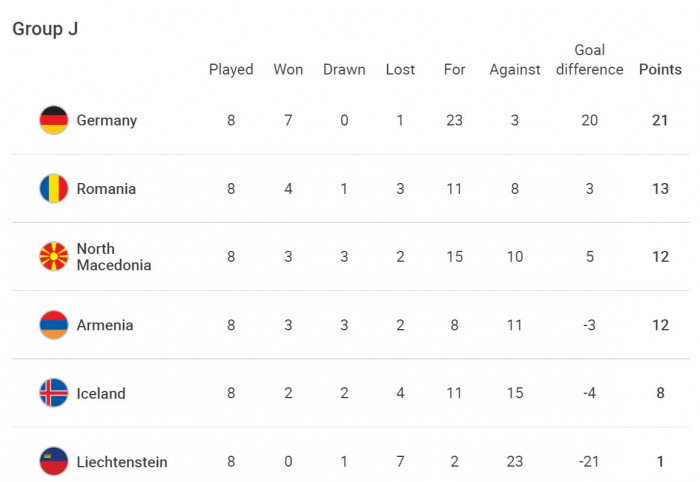Open the Romania team name
This screenshot has width=700, height=482.
106,189
